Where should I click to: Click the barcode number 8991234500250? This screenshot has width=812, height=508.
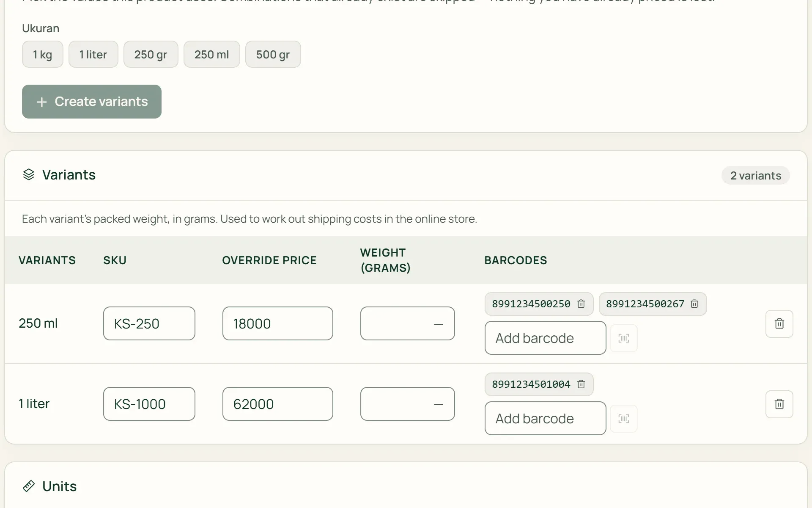[x=531, y=304]
